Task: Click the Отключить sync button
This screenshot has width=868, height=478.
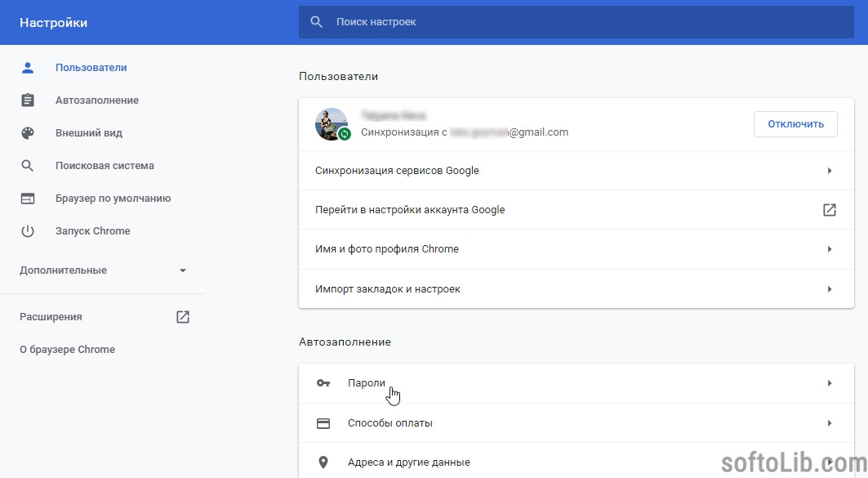Action: click(x=795, y=124)
